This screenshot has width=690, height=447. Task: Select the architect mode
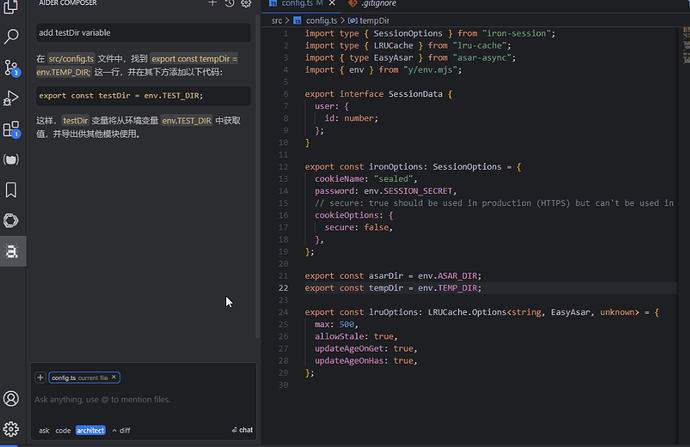(90, 431)
